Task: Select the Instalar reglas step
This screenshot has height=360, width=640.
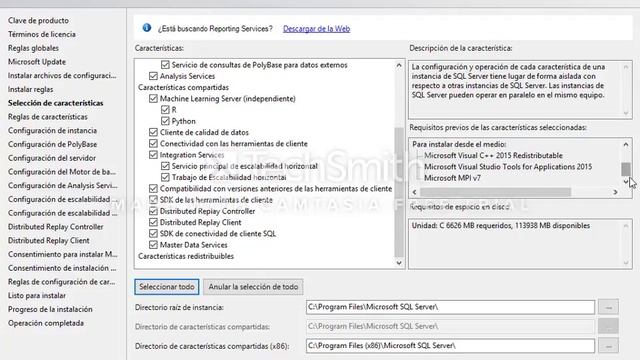Action: [30, 89]
